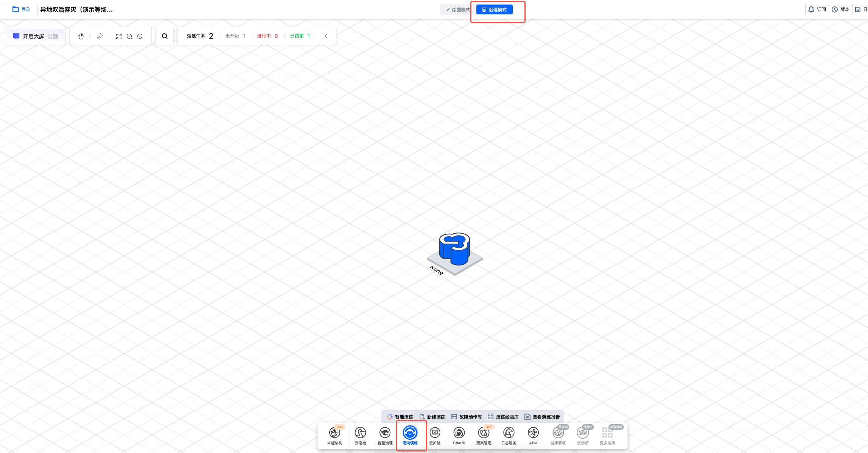Open 日志服务 log service app
Screen dimensions: 868x453
pos(509,435)
